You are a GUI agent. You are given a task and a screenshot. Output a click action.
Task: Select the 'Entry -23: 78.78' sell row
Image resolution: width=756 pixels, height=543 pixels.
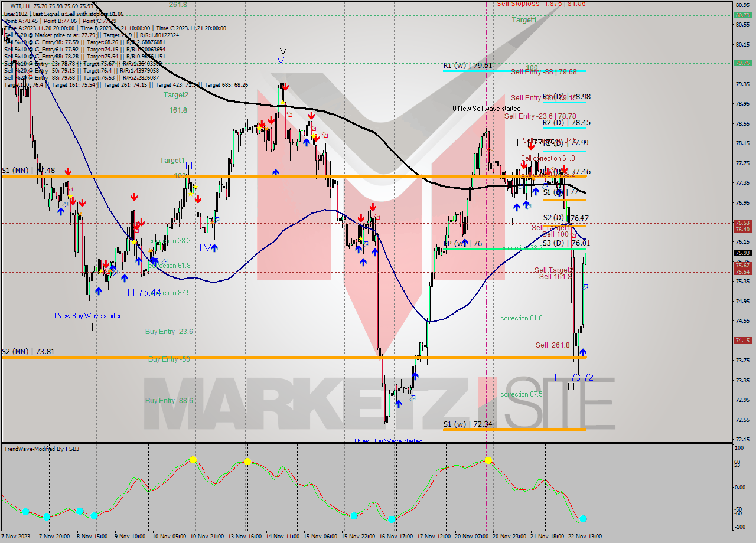point(83,63)
